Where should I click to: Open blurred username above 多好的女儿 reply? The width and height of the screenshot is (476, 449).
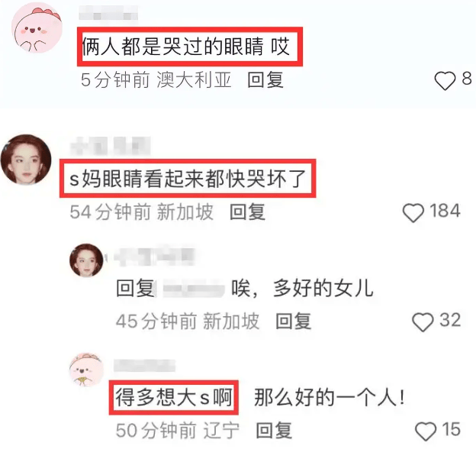(x=154, y=257)
